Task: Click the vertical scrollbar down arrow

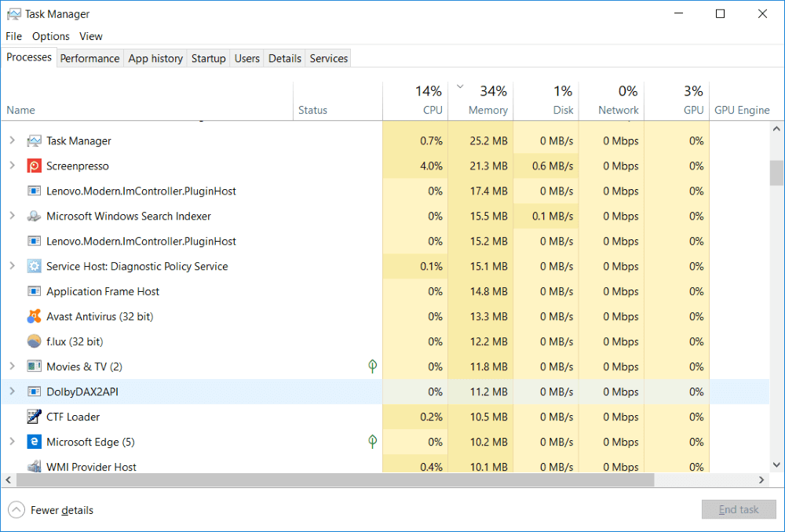Action: click(x=776, y=465)
